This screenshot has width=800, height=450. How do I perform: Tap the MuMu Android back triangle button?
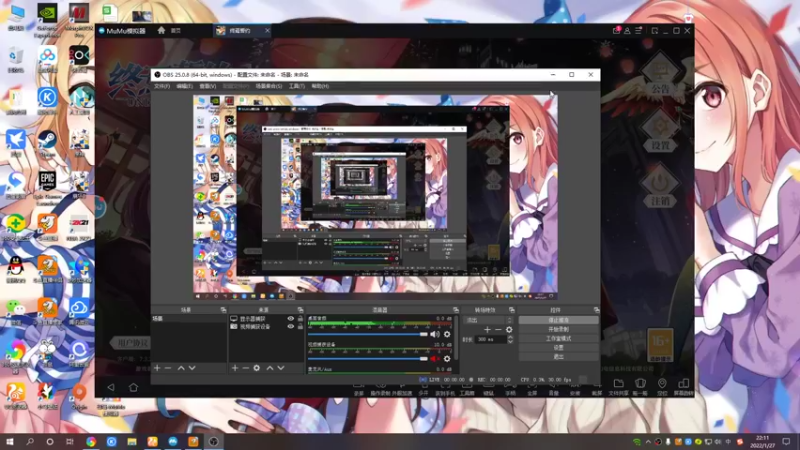(111, 387)
